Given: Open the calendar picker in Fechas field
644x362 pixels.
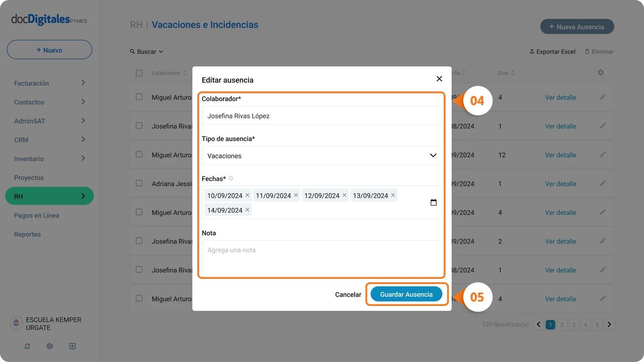Looking at the screenshot, I should 433,202.
